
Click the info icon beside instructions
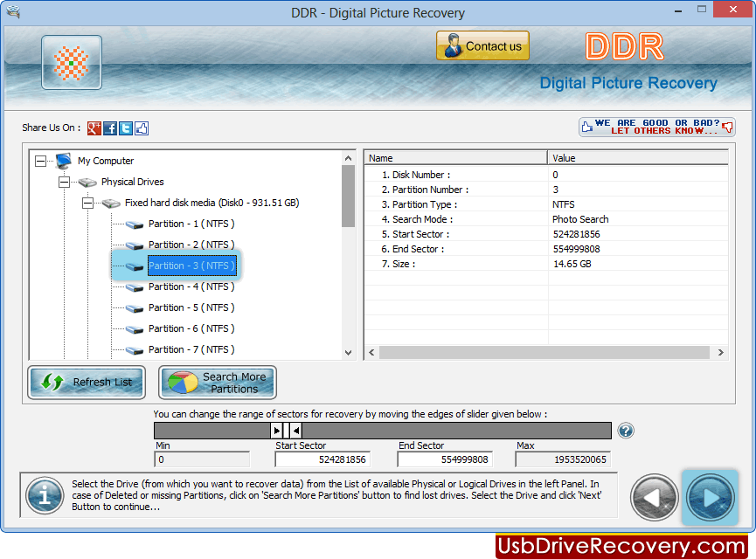[45, 495]
